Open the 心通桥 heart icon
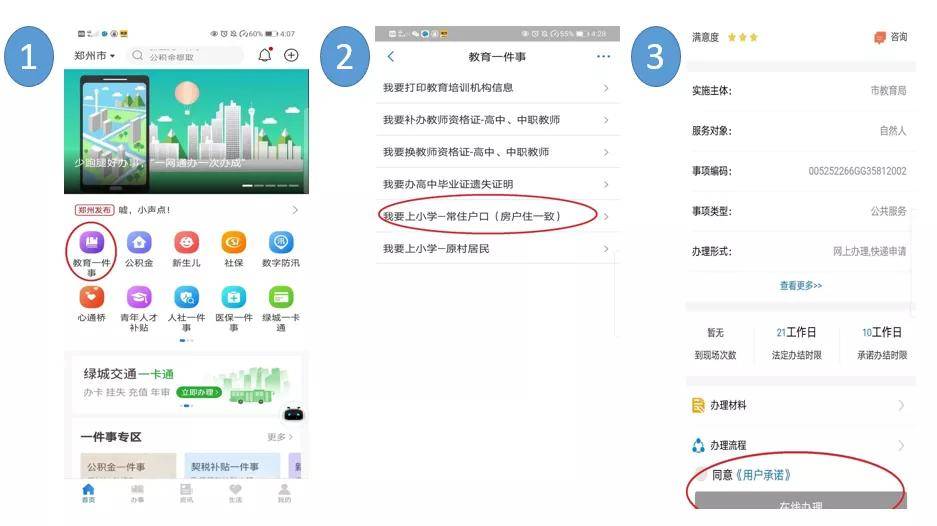This screenshot has width=937, height=526. click(x=91, y=297)
